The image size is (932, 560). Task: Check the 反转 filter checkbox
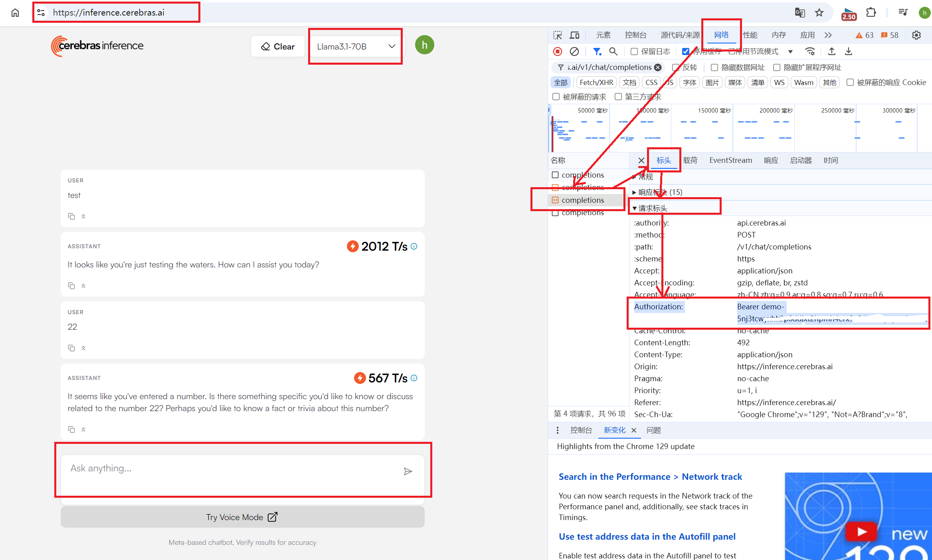675,67
